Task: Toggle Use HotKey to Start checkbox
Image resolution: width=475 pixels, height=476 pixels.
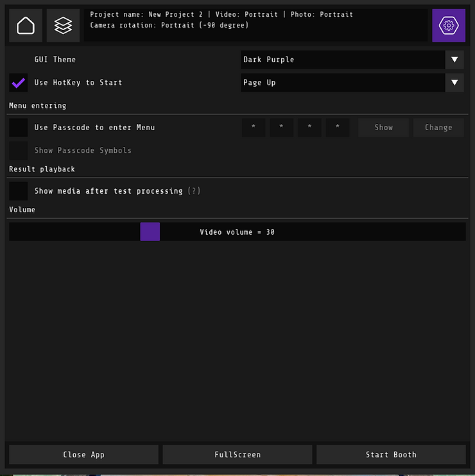Action: 19,83
